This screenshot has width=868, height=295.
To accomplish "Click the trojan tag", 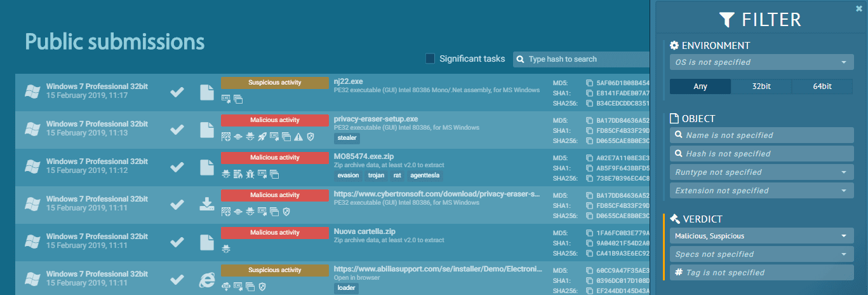I will pos(377,175).
